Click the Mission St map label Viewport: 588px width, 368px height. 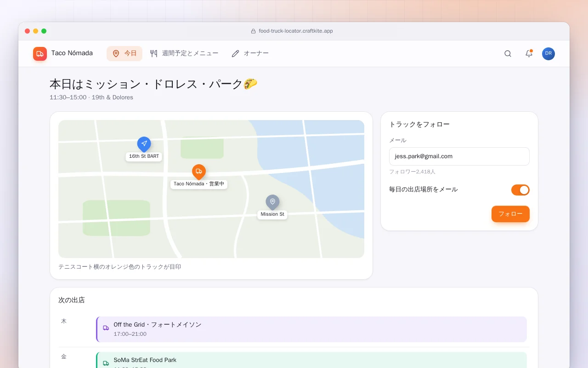[x=272, y=214]
